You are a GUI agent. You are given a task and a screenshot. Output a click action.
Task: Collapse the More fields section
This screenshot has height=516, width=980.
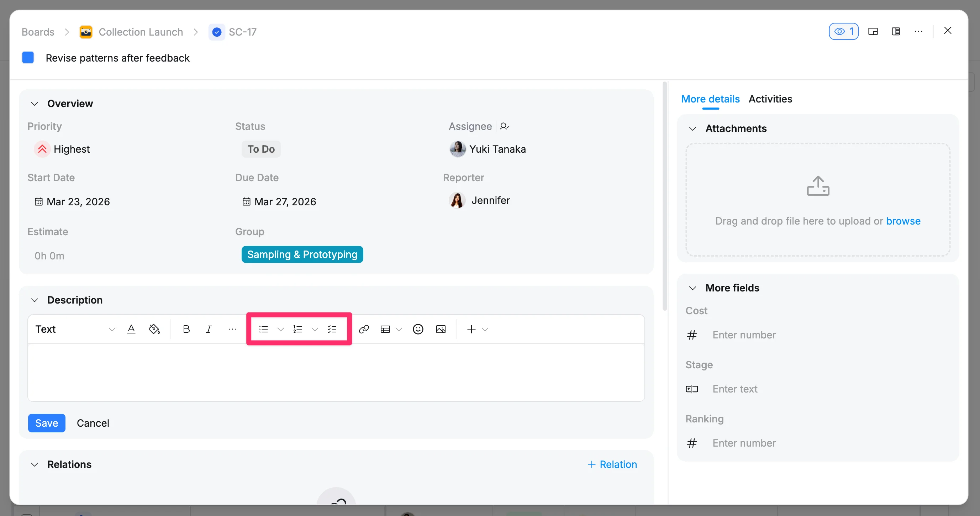[x=693, y=288]
